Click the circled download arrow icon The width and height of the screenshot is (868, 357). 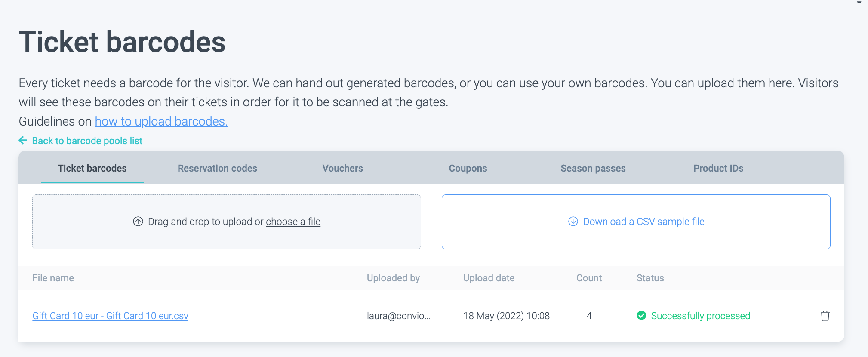coord(573,222)
